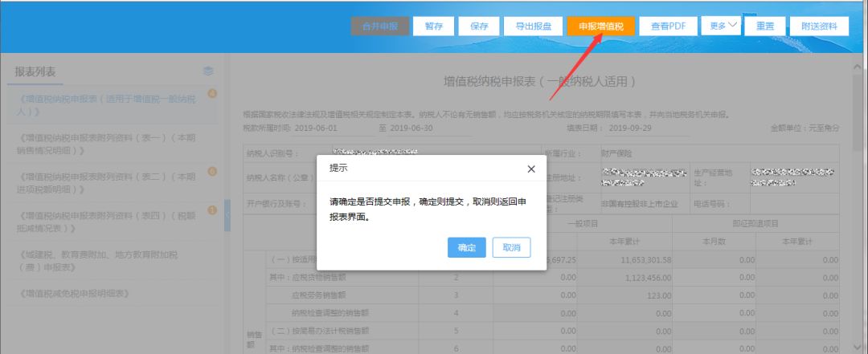The image size is (868, 354).
Task: Click the 重置 button
Action: (764, 26)
